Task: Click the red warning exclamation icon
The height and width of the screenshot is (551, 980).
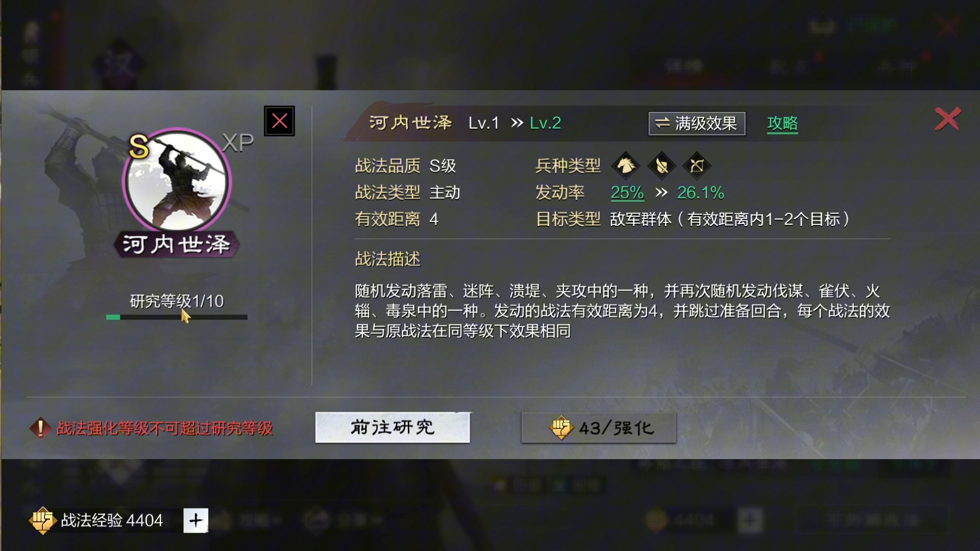Action: click(x=40, y=428)
